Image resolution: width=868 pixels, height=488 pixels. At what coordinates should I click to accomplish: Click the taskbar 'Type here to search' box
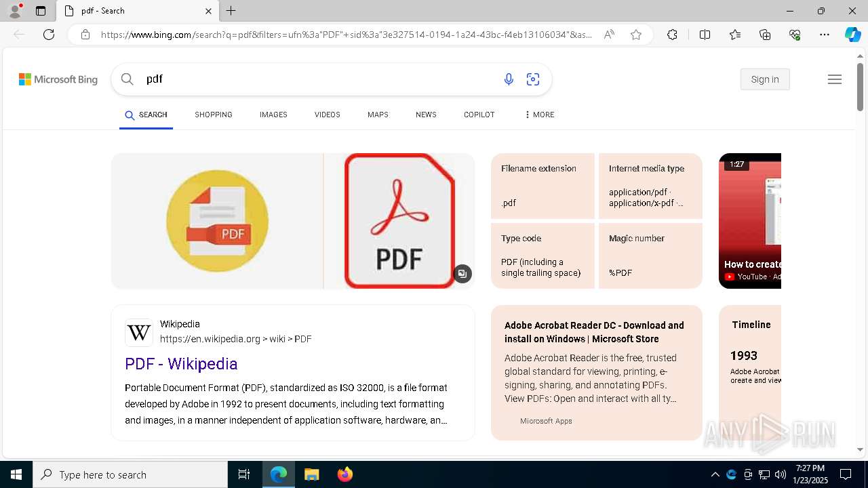pos(130,474)
